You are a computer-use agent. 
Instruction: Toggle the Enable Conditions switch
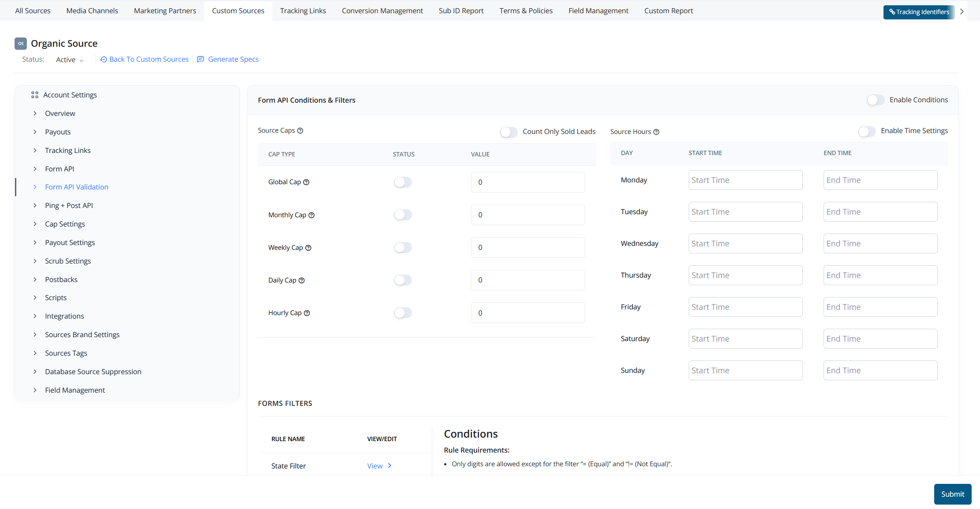point(875,100)
